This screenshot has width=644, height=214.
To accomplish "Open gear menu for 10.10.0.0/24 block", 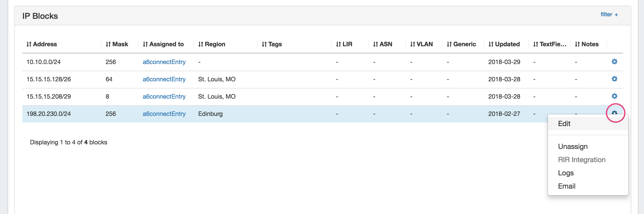I will click(614, 62).
